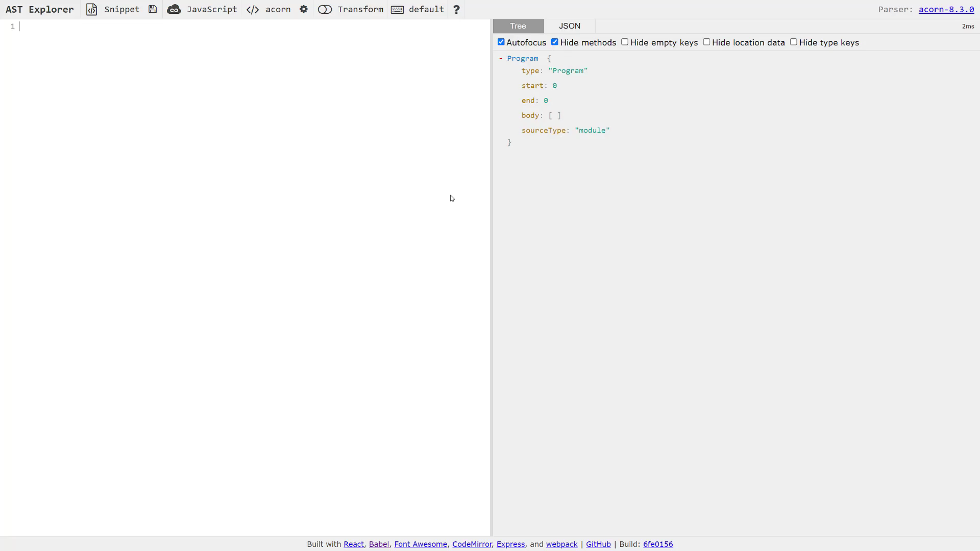
Task: Toggle Hide location data checkbox
Action: click(x=707, y=42)
